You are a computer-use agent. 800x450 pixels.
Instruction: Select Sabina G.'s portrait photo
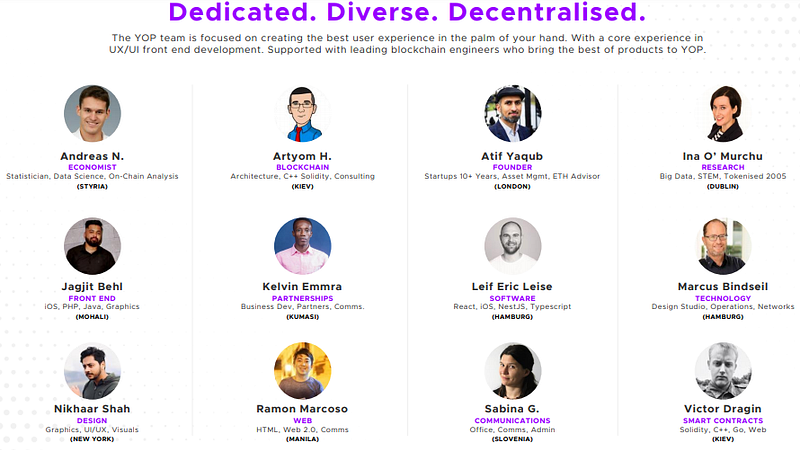(x=513, y=370)
